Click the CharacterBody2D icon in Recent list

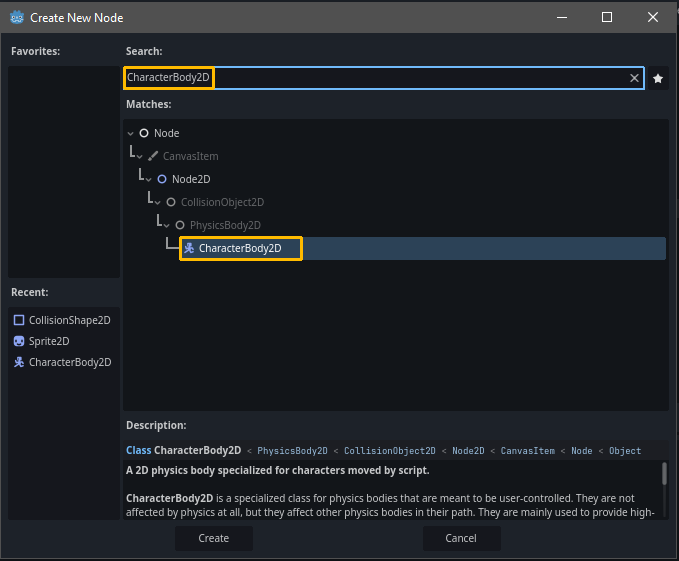point(18,362)
